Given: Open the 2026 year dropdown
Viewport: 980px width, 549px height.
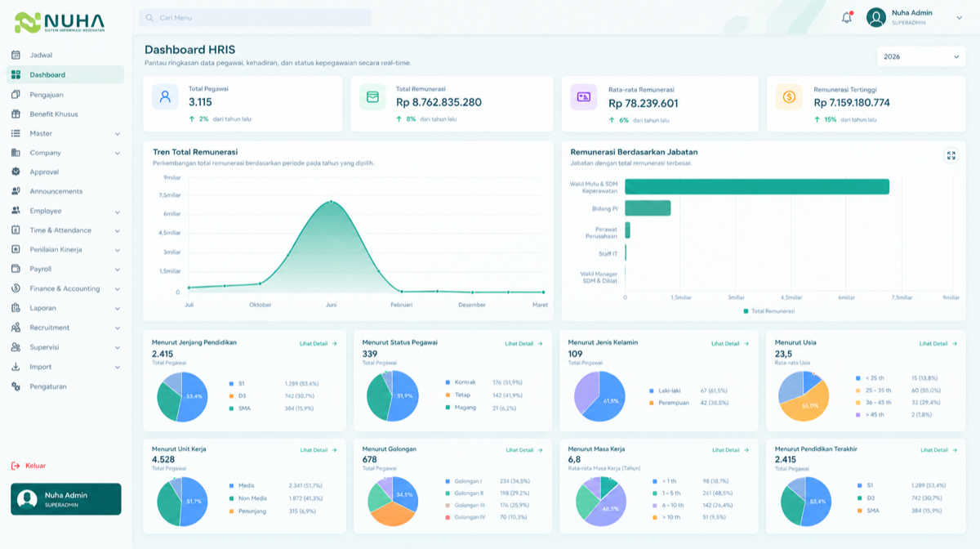Looking at the screenshot, I should [x=921, y=56].
